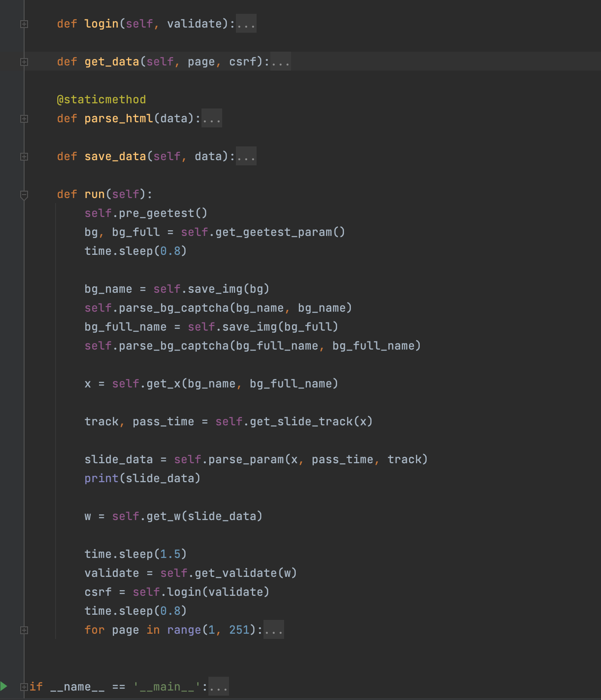Expand the folded get_data method
Viewport: 601px width, 700px height.
click(24, 62)
